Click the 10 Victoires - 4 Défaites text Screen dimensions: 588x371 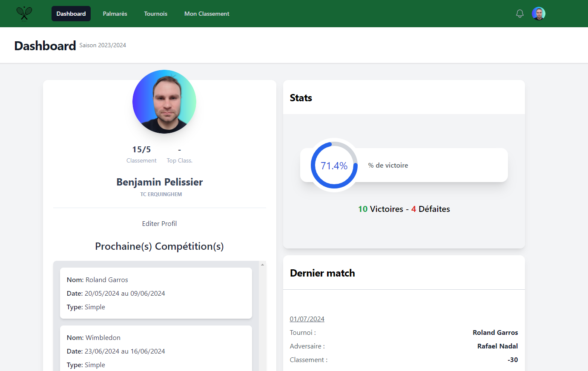[404, 209]
